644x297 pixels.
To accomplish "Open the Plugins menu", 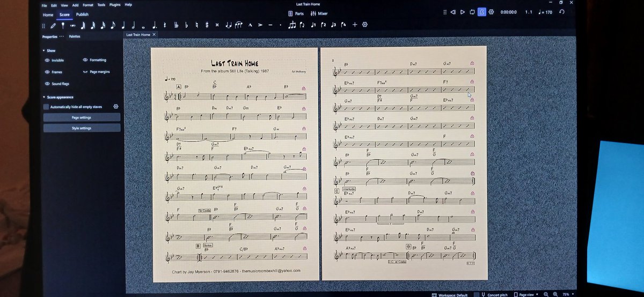I will 115,4.
